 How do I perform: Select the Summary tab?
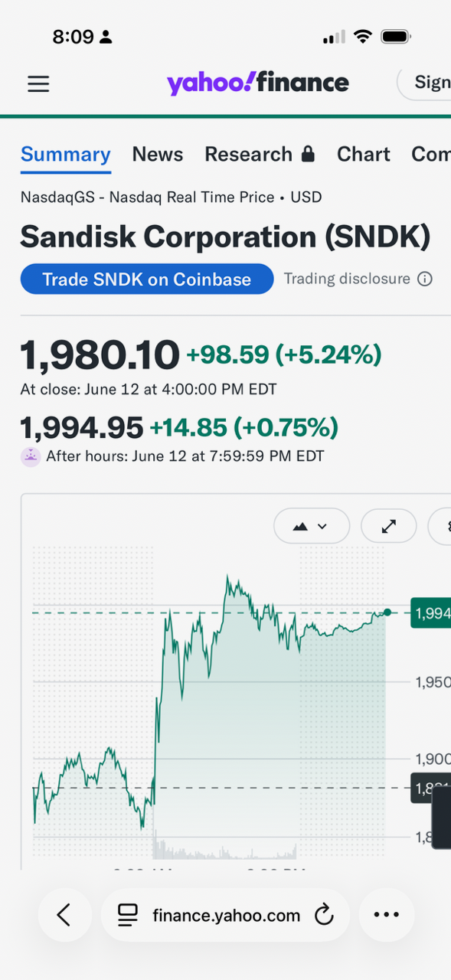tap(66, 154)
